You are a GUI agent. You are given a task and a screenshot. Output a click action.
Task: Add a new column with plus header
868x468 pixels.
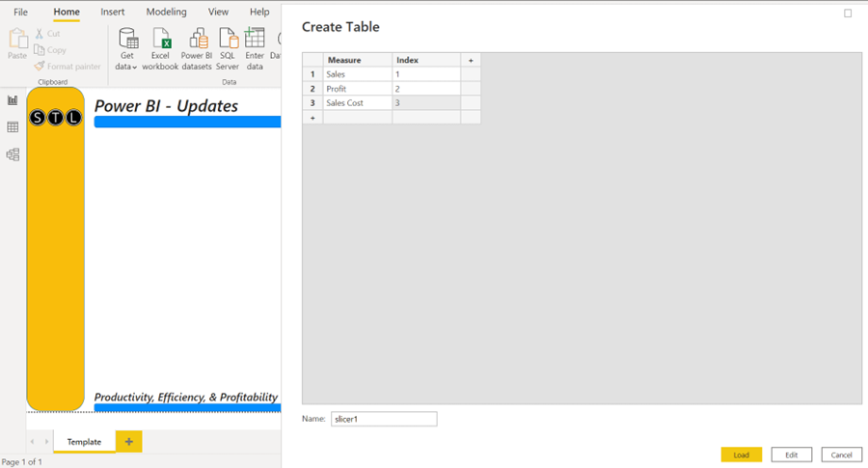[471, 60]
